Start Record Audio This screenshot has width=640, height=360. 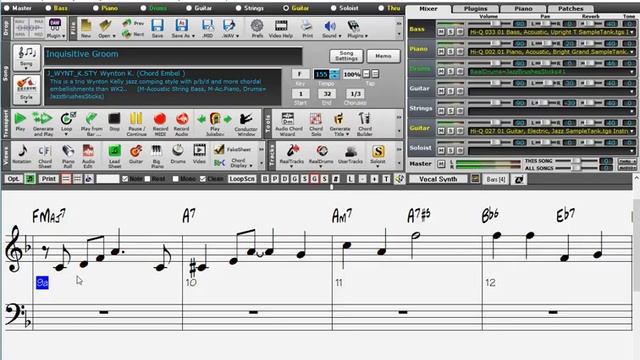coord(182,124)
